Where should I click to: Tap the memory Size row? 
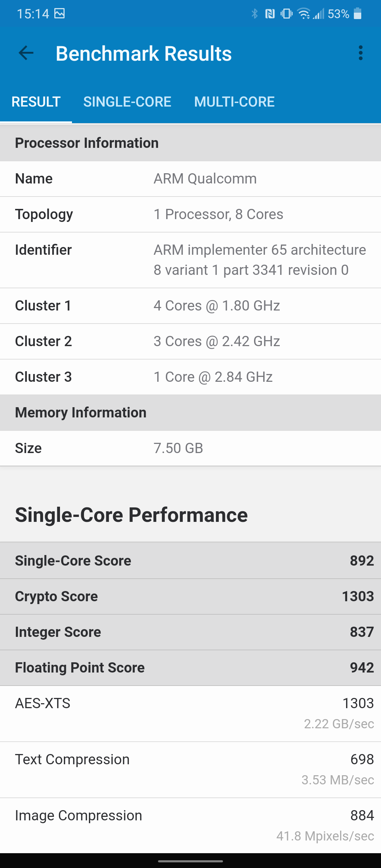[x=190, y=448]
